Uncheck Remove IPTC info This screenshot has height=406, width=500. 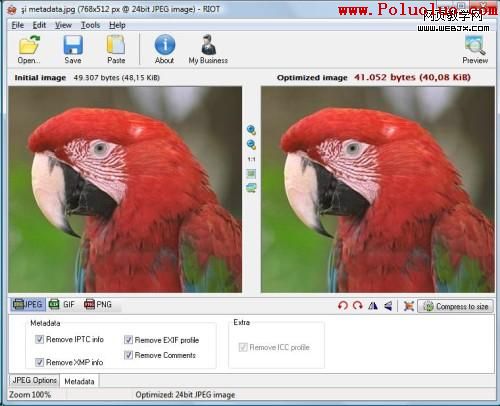click(39, 339)
